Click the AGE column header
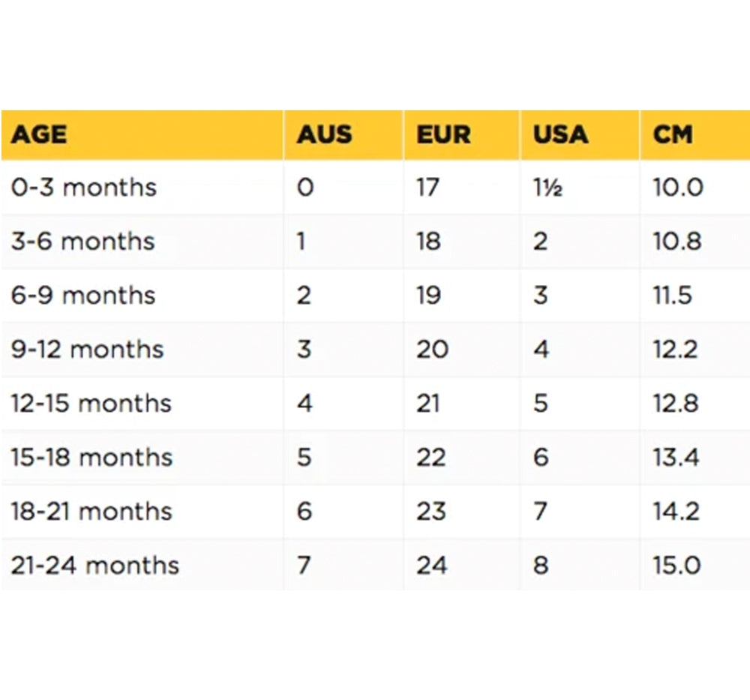The width and height of the screenshot is (750, 700). coord(39,134)
